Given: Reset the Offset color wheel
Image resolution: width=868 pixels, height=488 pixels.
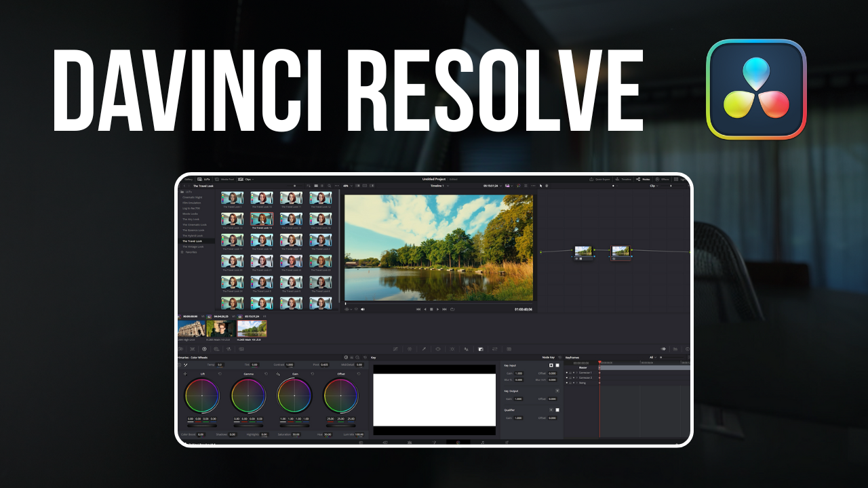Looking at the screenshot, I should pyautogui.click(x=359, y=373).
